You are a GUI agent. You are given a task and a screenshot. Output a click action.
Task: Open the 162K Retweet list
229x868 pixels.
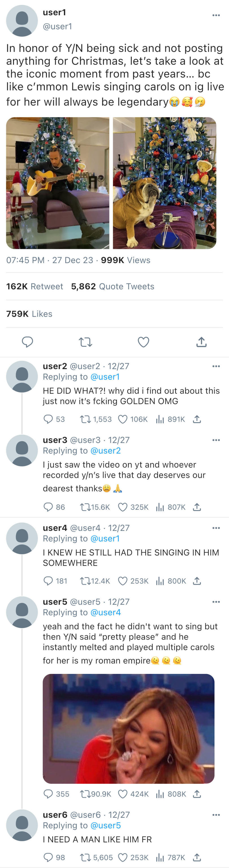pos(34,287)
